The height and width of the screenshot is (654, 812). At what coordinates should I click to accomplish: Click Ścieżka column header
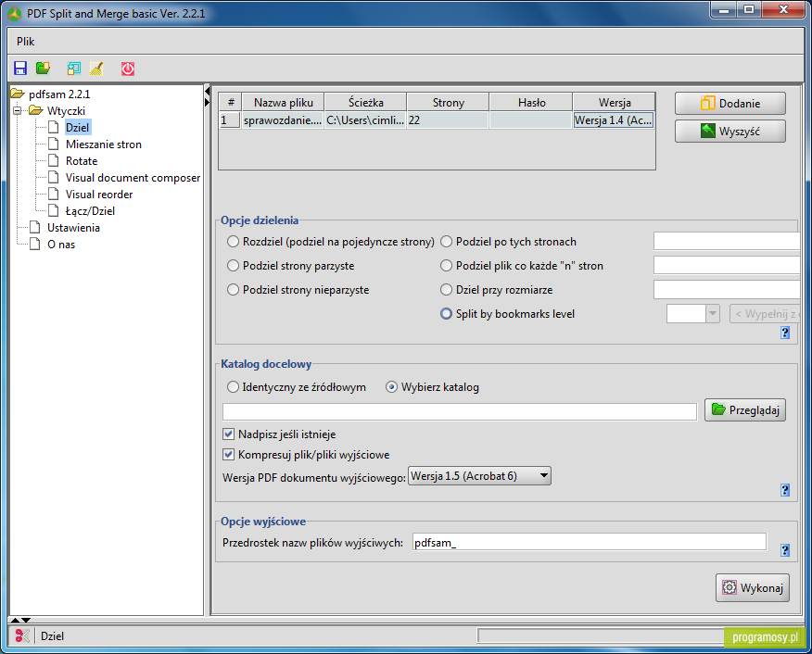click(x=365, y=103)
